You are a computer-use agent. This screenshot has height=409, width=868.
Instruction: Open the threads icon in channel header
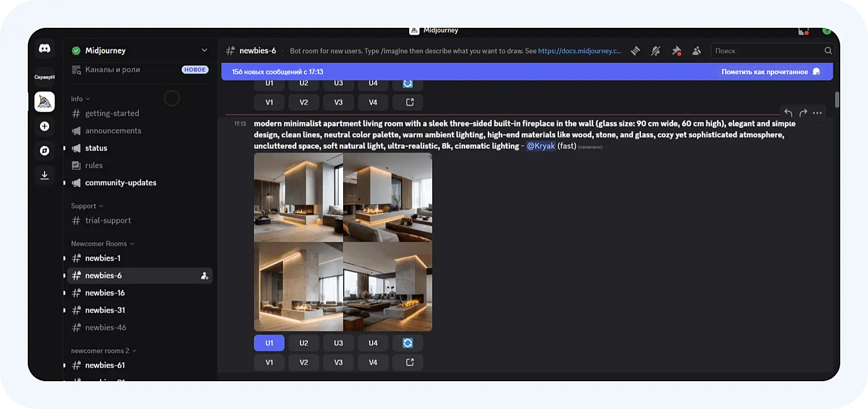click(635, 51)
